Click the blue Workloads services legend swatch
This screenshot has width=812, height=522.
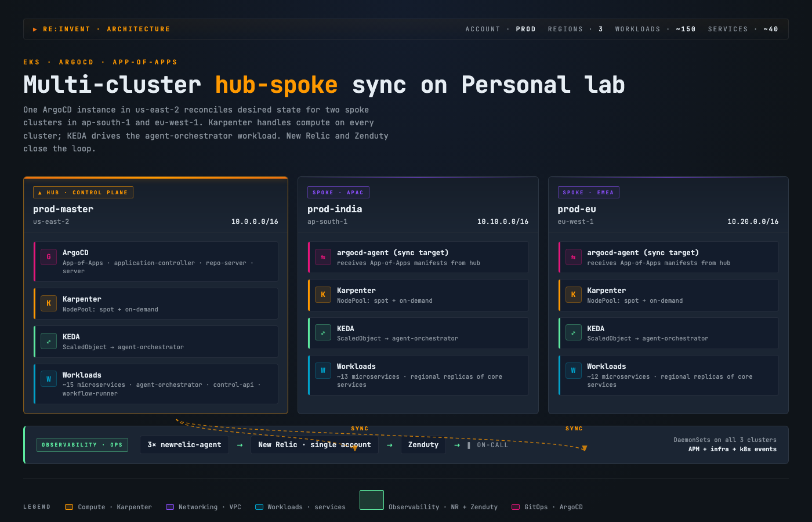[259, 507]
